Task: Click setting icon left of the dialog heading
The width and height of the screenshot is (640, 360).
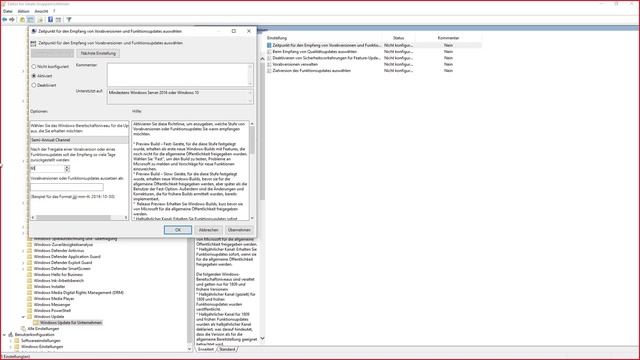Action: [x=33, y=43]
